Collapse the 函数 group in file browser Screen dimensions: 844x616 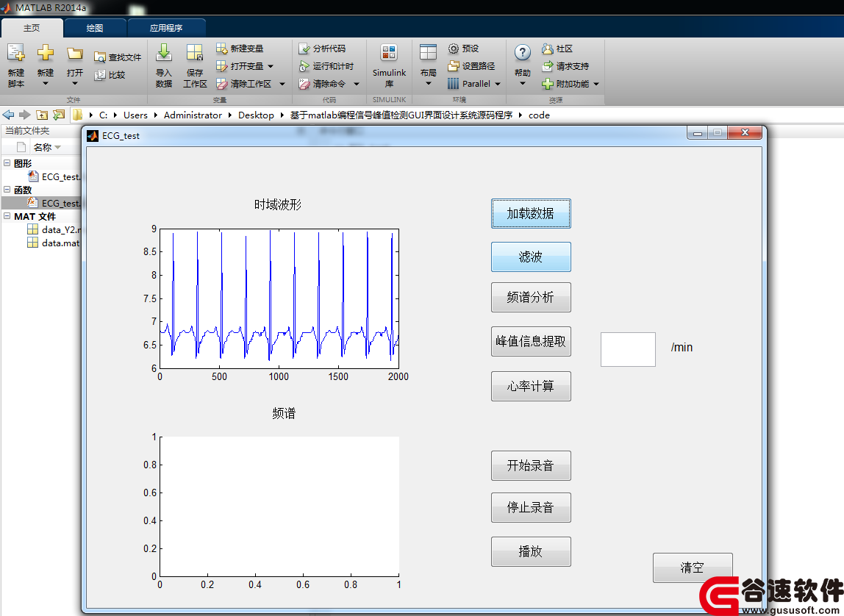pos(7,190)
